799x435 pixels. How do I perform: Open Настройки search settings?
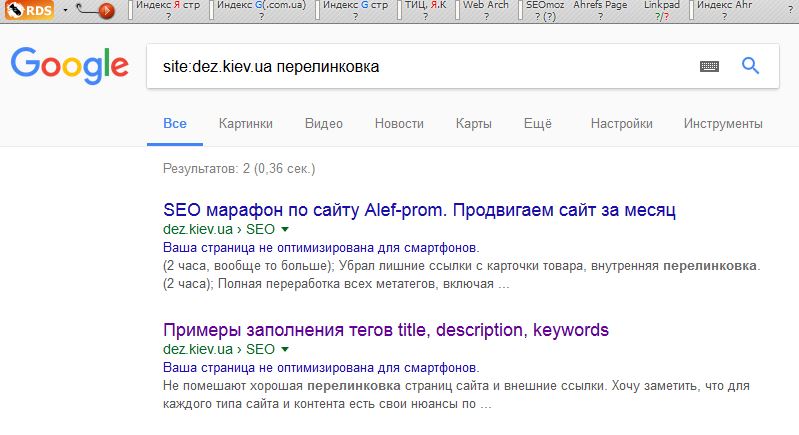[621, 124]
